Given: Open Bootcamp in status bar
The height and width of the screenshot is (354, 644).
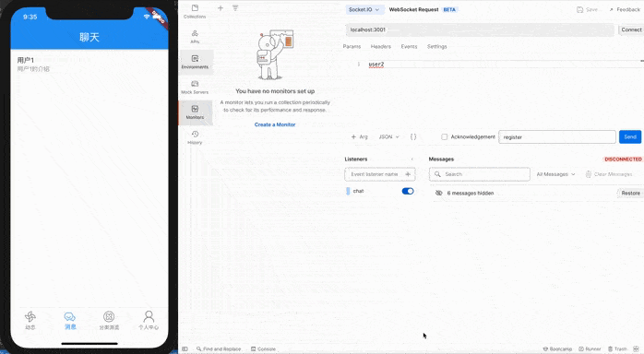Looking at the screenshot, I should 557,349.
